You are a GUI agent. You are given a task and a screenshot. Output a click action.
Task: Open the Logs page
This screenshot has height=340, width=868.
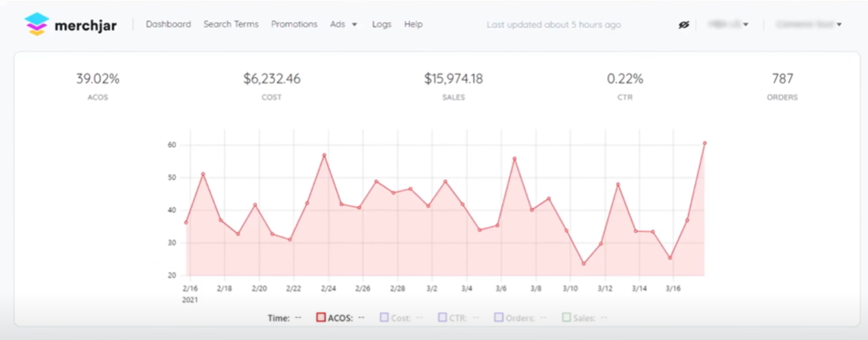click(x=382, y=24)
